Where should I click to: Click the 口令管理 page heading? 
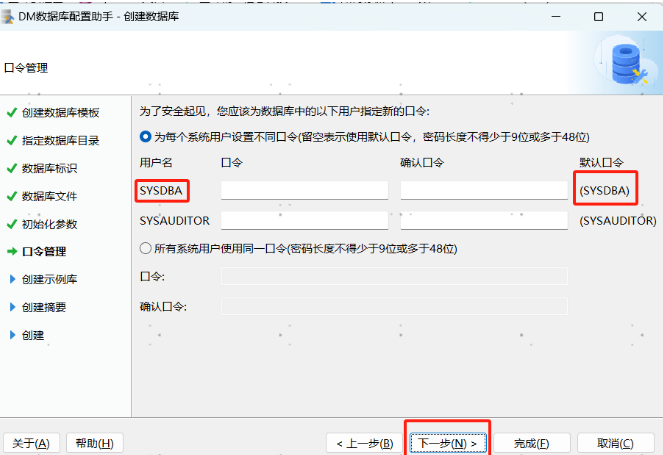point(26,68)
